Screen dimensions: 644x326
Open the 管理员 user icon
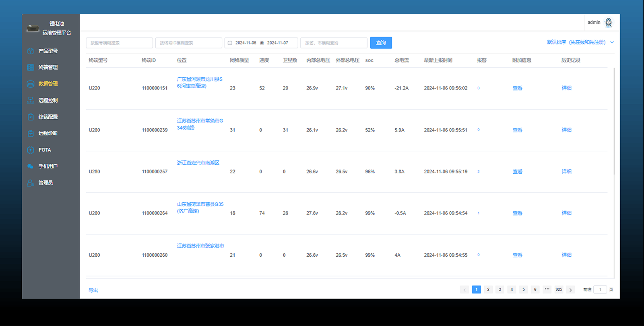coord(31,183)
